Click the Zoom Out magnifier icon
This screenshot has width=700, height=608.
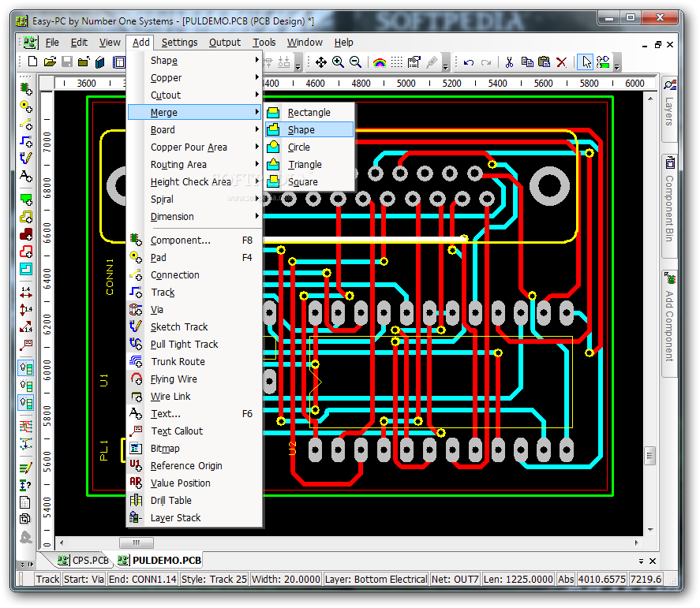355,62
